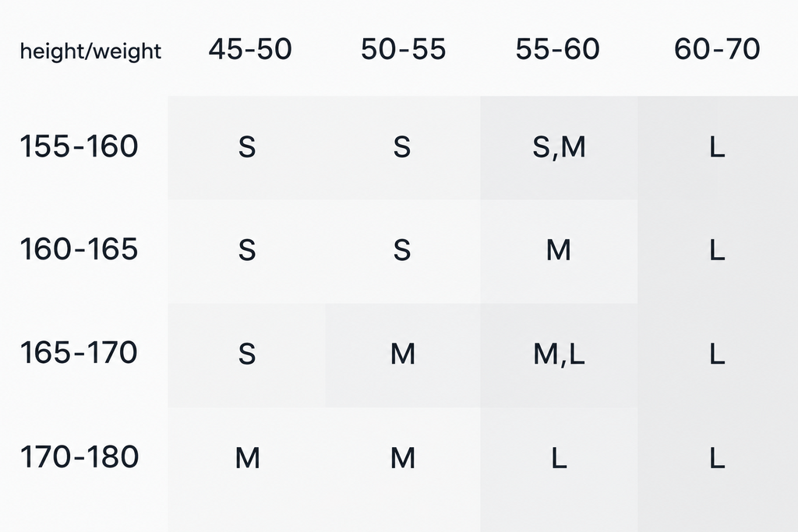Click the M cell for 160-165 and 55-60
This screenshot has height=532, width=798.
(x=558, y=250)
